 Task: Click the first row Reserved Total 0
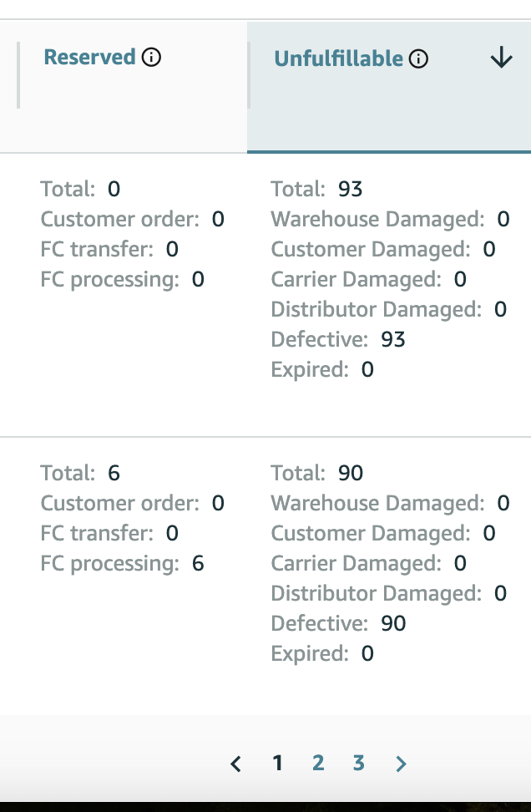click(114, 189)
